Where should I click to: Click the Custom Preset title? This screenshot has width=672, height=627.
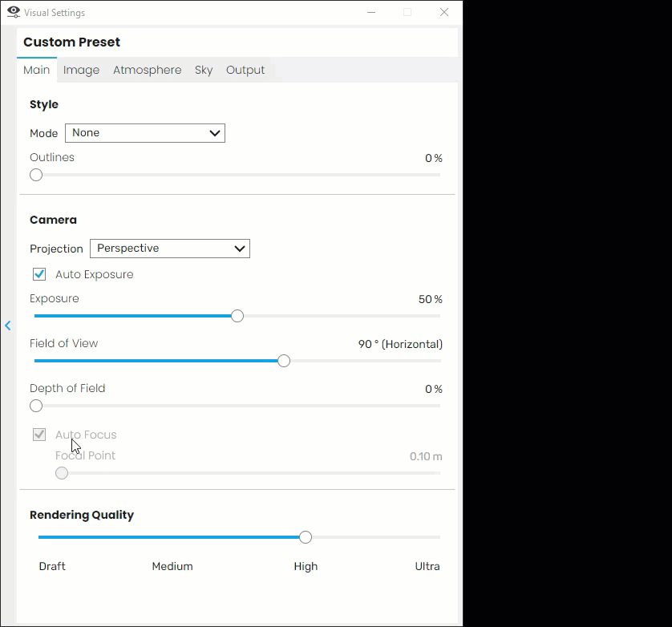tap(71, 42)
